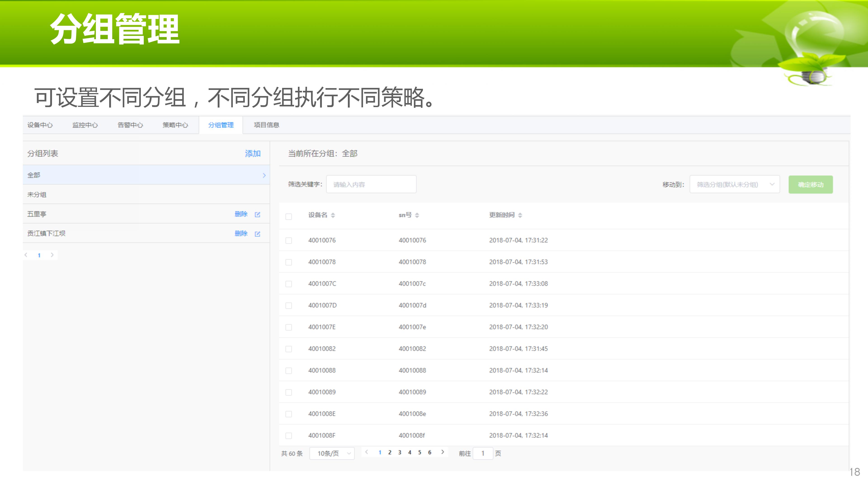Sort by 更新时间 column arrows

(x=520, y=215)
